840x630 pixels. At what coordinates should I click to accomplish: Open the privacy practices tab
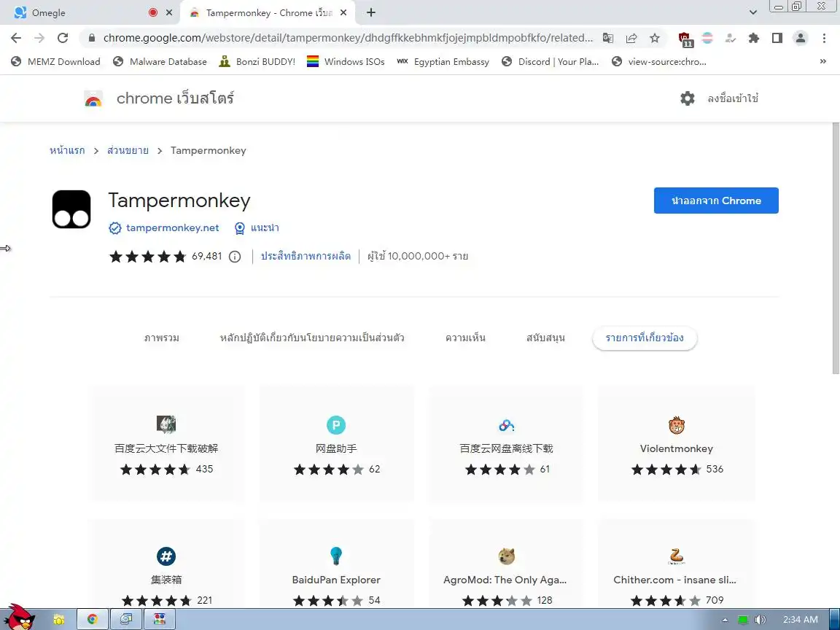click(312, 338)
